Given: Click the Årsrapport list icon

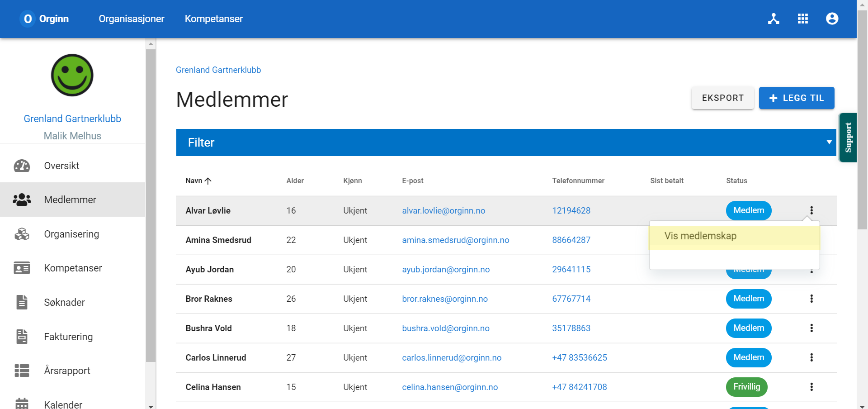Looking at the screenshot, I should (x=22, y=371).
